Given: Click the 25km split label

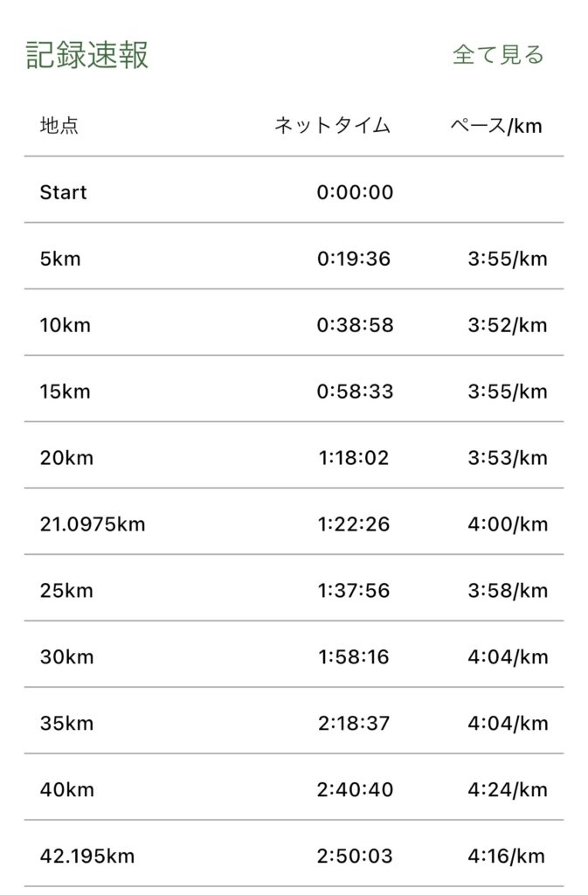Looking at the screenshot, I should [x=66, y=591].
